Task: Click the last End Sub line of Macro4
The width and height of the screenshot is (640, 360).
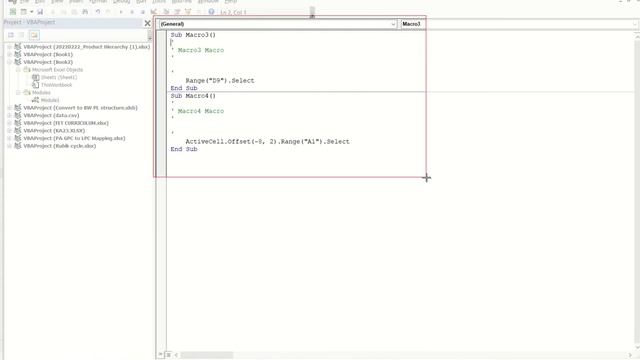Action: point(184,149)
